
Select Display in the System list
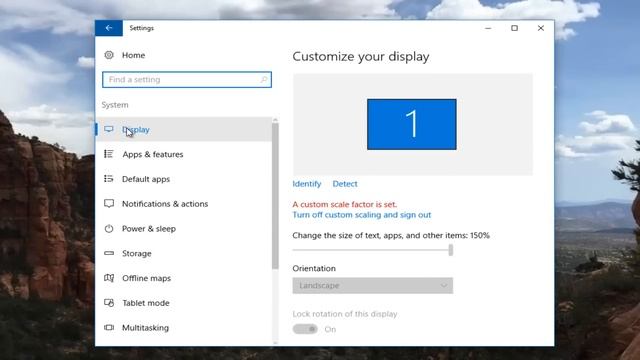(x=184, y=129)
